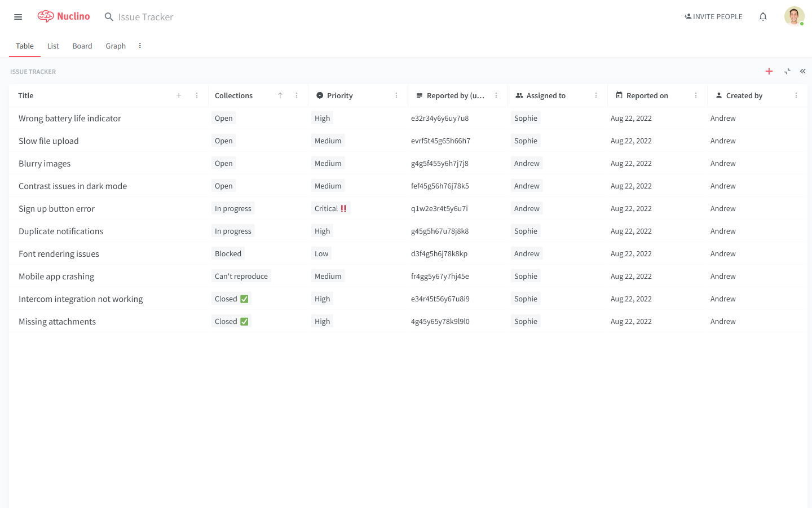Image resolution: width=812 pixels, height=508 pixels.
Task: Open 'Font rendering issues' item
Action: click(x=59, y=253)
